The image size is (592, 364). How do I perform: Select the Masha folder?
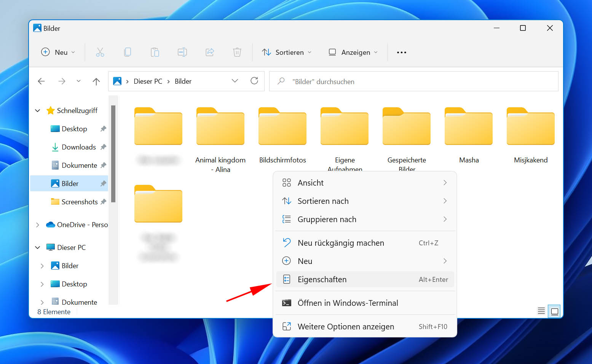coord(469,135)
